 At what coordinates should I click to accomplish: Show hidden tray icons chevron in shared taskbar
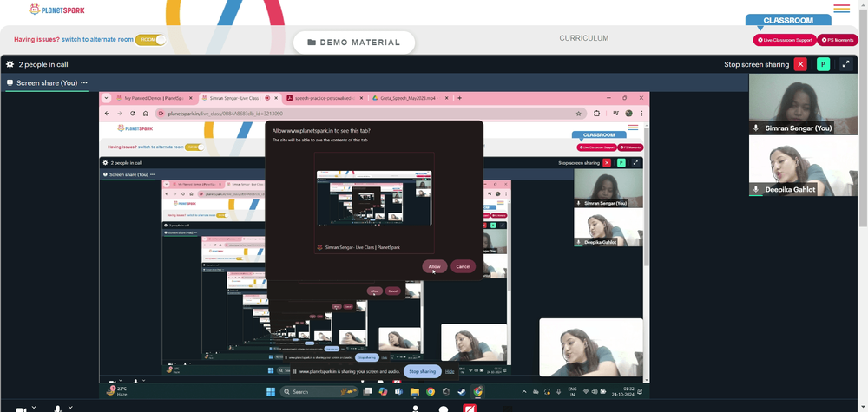524,391
